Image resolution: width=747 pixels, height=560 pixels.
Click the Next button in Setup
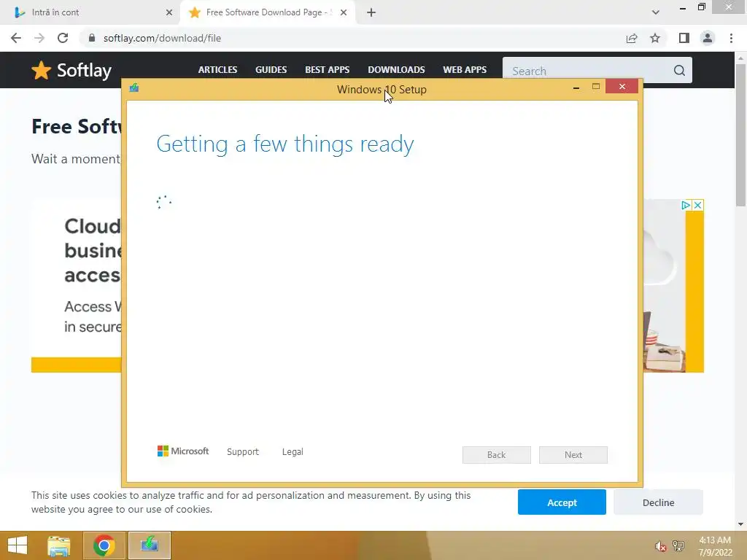pos(573,455)
